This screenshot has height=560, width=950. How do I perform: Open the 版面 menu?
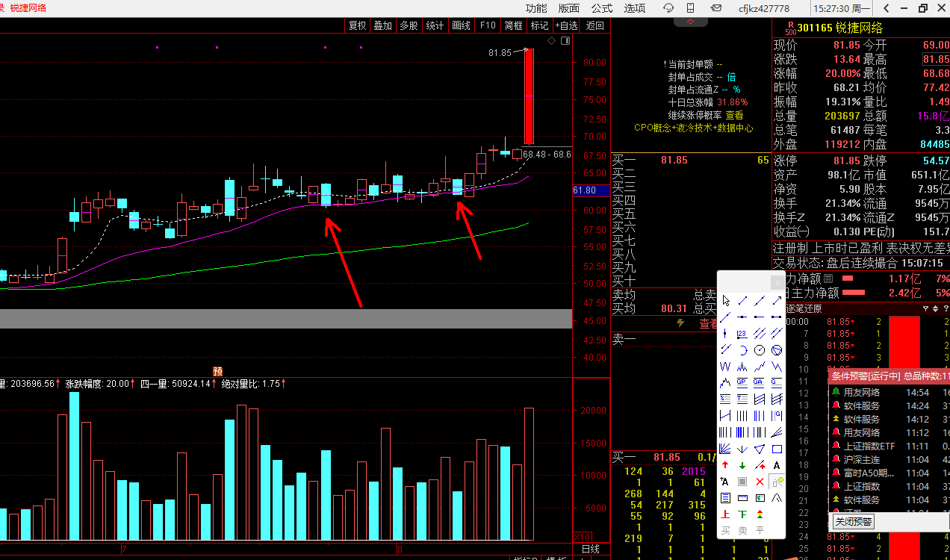tap(569, 8)
